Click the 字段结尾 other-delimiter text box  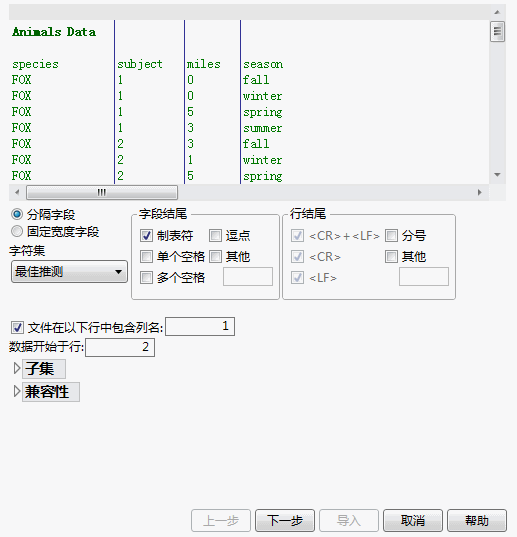(x=248, y=276)
